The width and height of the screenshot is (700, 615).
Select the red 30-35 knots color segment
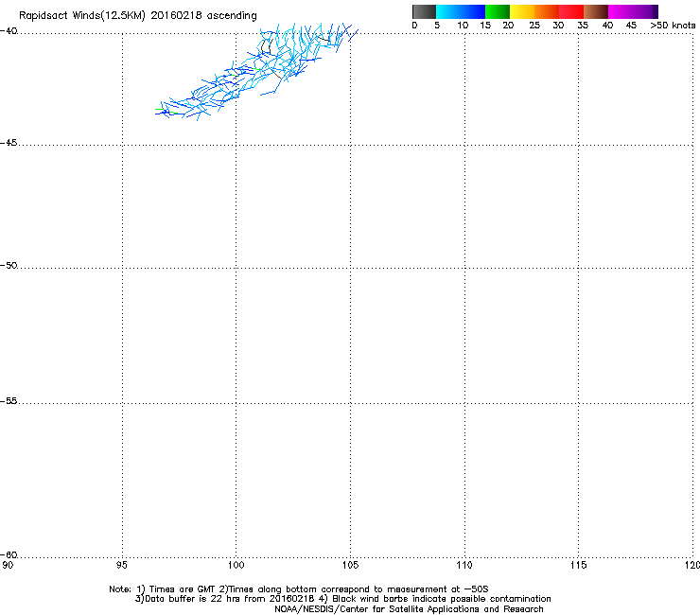pos(571,11)
